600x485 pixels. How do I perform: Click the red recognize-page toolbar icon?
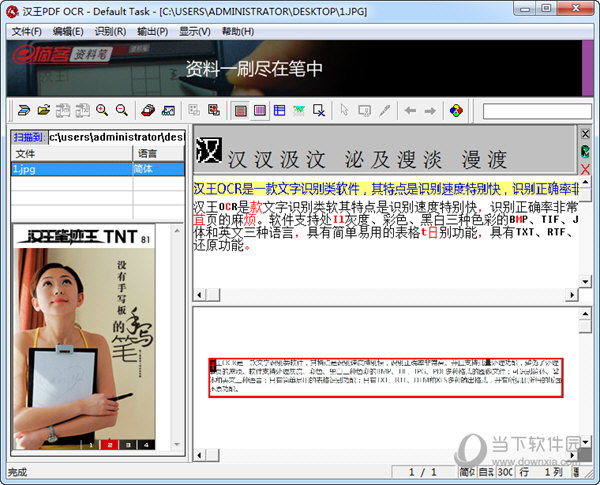click(x=148, y=111)
